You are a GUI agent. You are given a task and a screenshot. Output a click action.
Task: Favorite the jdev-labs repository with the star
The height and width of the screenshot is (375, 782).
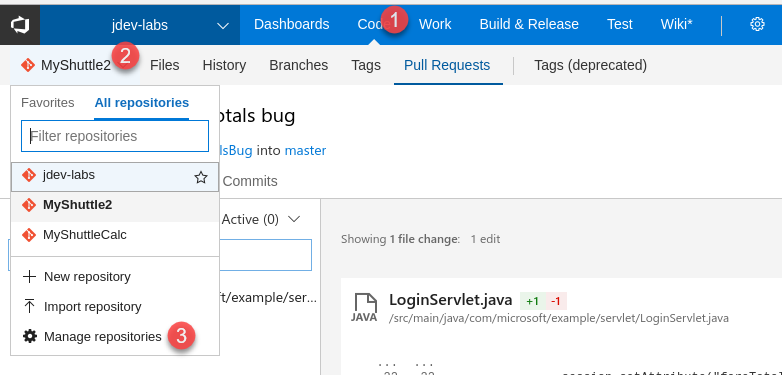point(201,177)
